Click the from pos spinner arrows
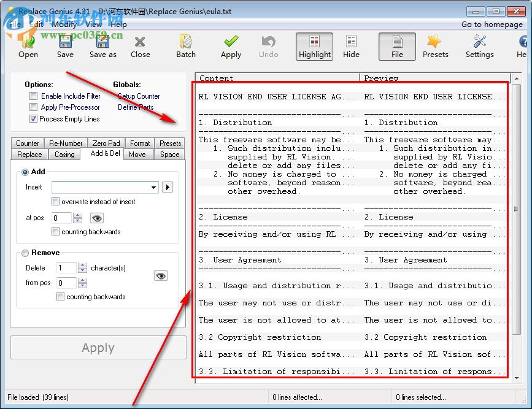532x409 pixels. click(82, 283)
